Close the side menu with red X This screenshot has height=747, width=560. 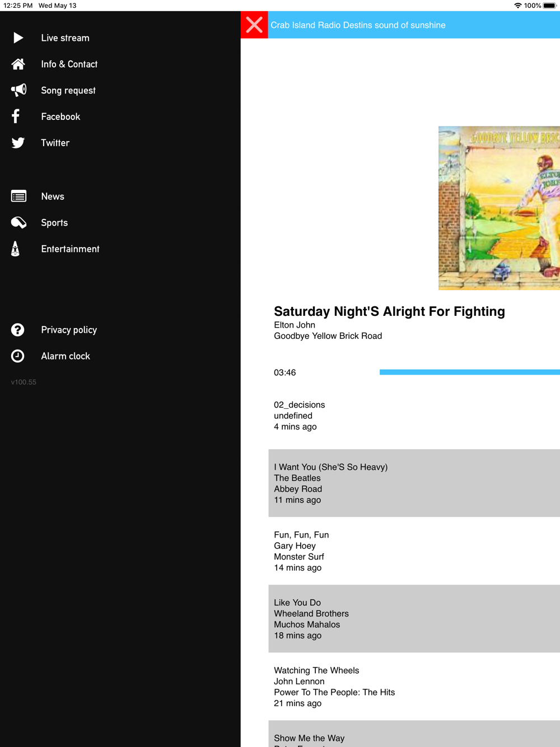254,25
